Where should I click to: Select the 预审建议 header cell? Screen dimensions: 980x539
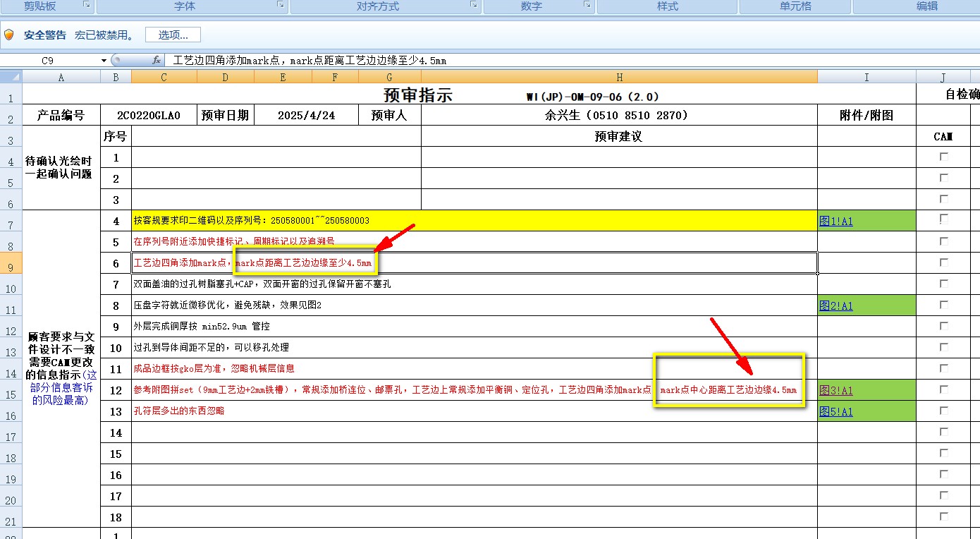click(x=620, y=137)
